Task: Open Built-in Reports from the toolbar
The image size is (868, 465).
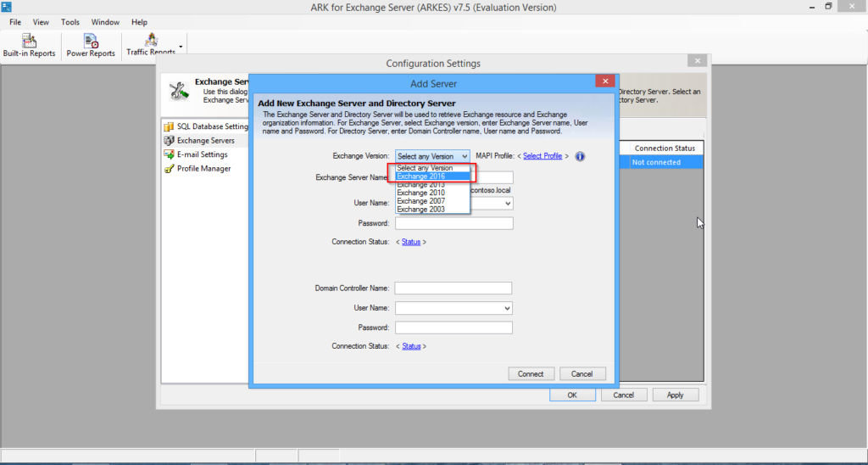Action: click(30, 46)
